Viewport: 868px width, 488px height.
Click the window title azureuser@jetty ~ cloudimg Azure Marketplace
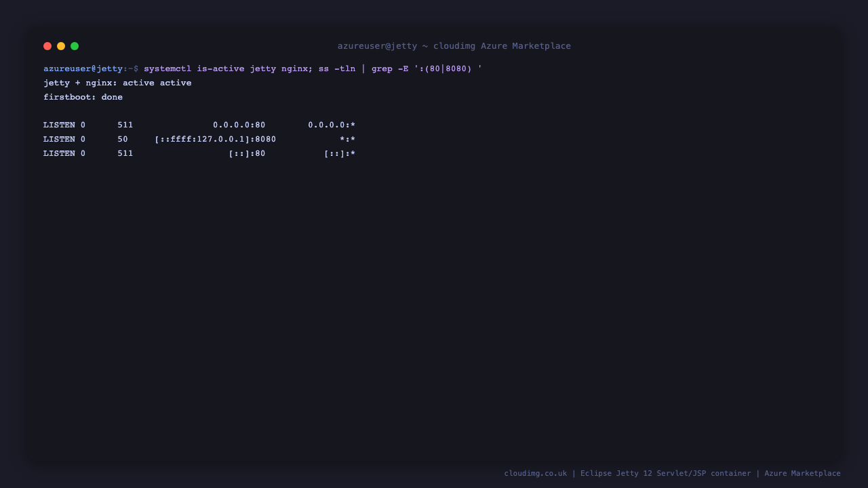[454, 46]
